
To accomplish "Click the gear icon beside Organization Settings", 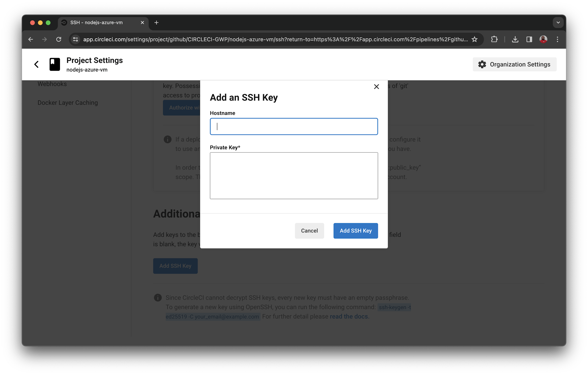I will coord(482,64).
